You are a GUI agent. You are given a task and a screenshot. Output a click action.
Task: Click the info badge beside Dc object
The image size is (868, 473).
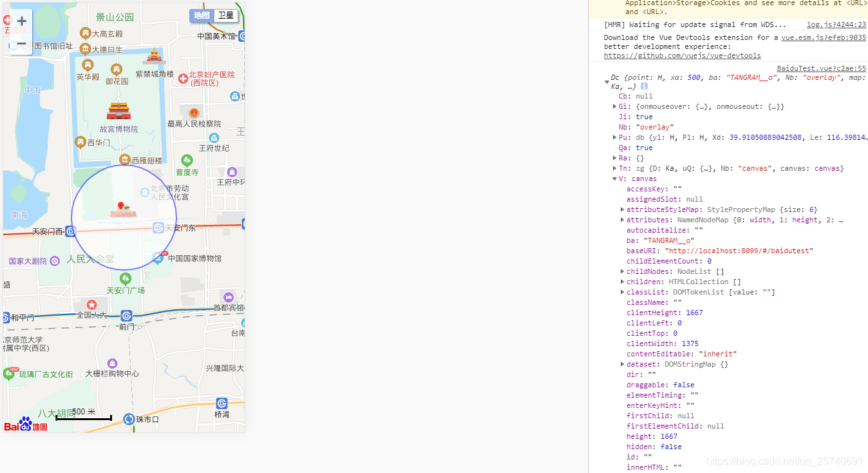(x=644, y=86)
